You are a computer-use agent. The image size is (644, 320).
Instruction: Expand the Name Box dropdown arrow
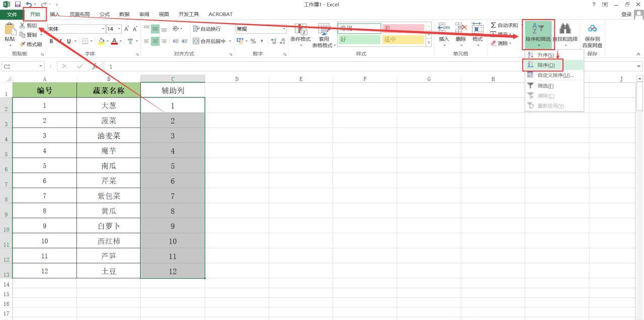pyautogui.click(x=41, y=66)
